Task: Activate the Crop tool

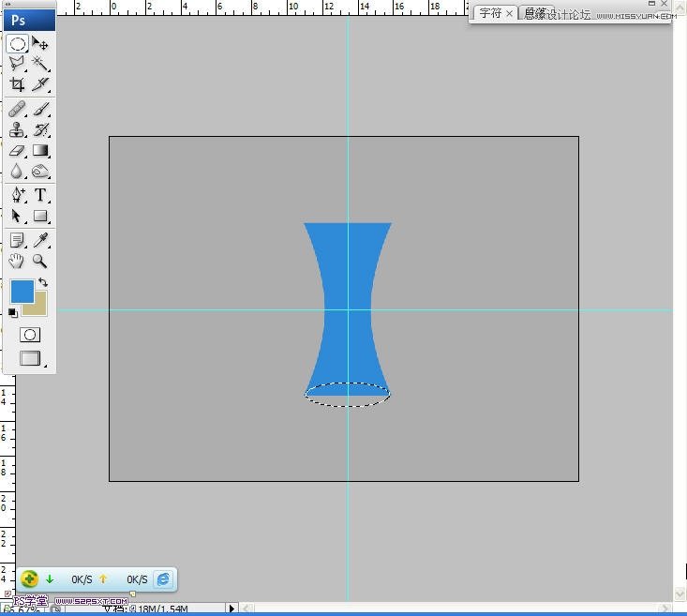Action: 17,84
